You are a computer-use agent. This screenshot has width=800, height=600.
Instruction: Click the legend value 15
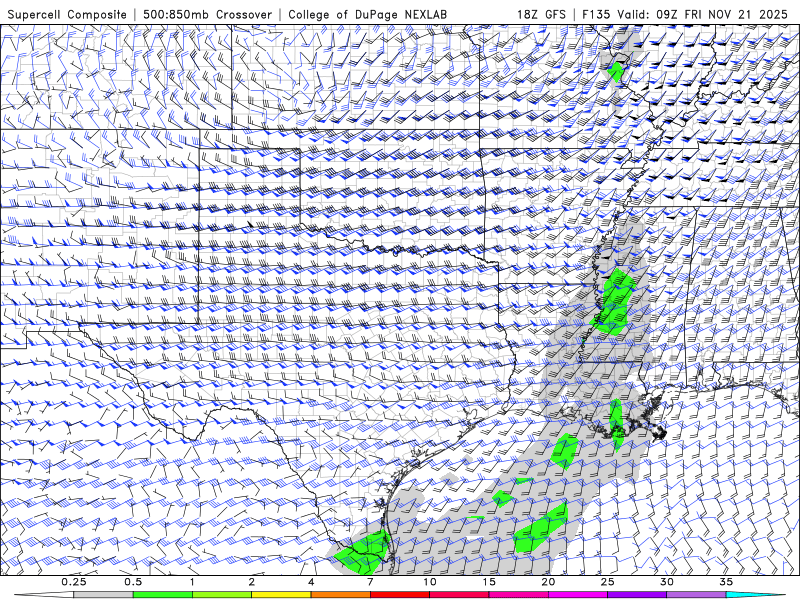(489, 582)
